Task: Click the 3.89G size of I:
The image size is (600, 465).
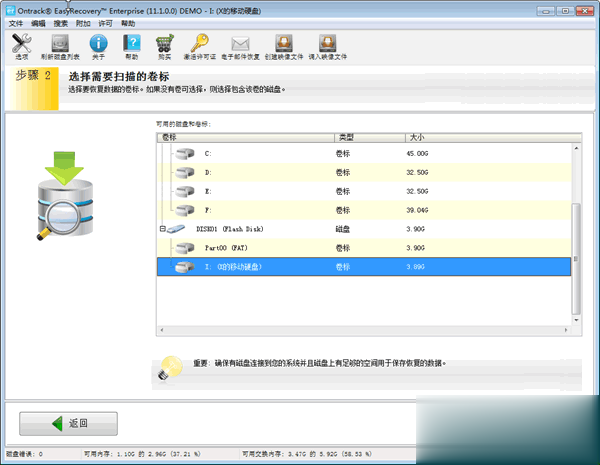Action: click(416, 267)
